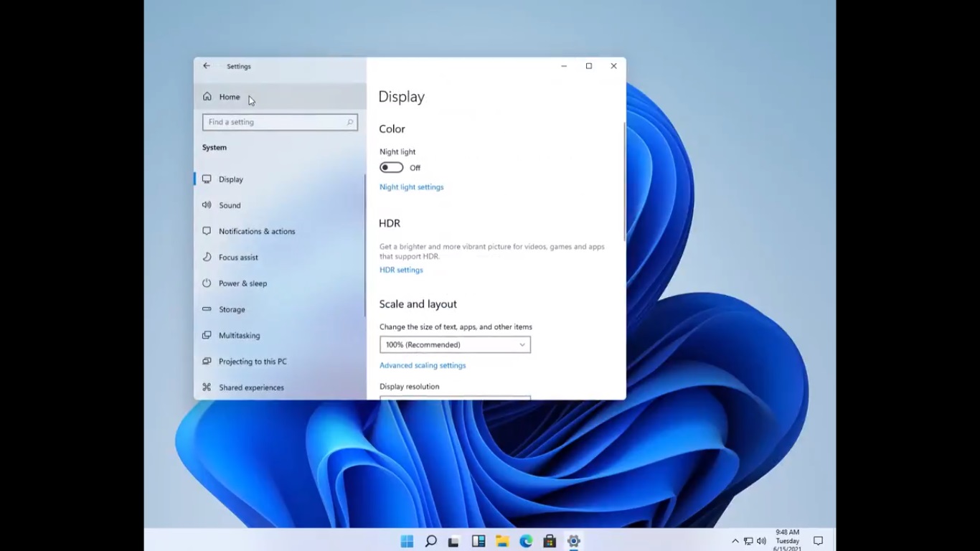Click the "Night light" label text
The width and height of the screenshot is (980, 551).
[397, 152]
